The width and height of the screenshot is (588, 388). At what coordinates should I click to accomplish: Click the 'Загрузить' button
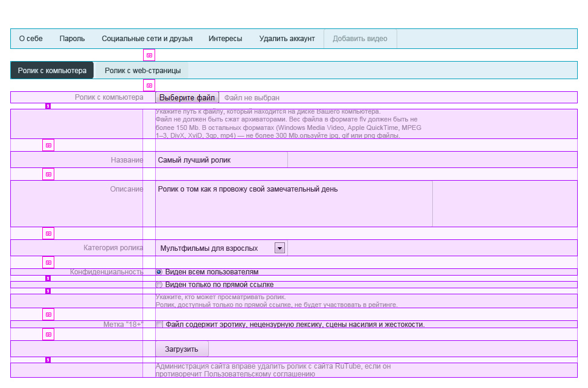click(182, 349)
